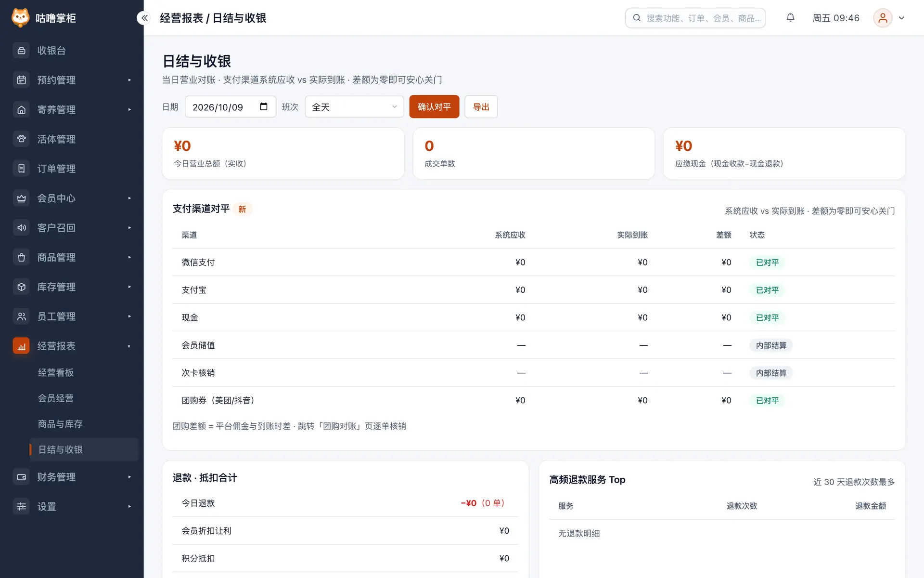
Task: Click the 今日退款 row label
Action: (198, 503)
